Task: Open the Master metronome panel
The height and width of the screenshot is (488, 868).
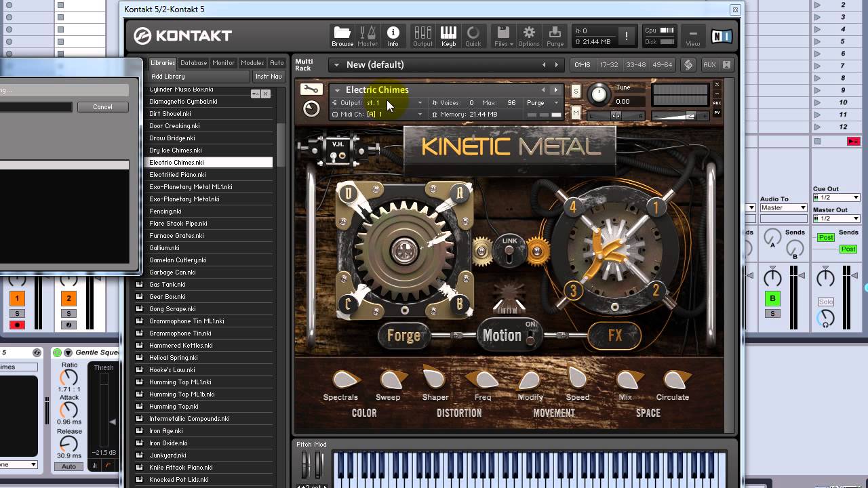Action: coord(368,35)
